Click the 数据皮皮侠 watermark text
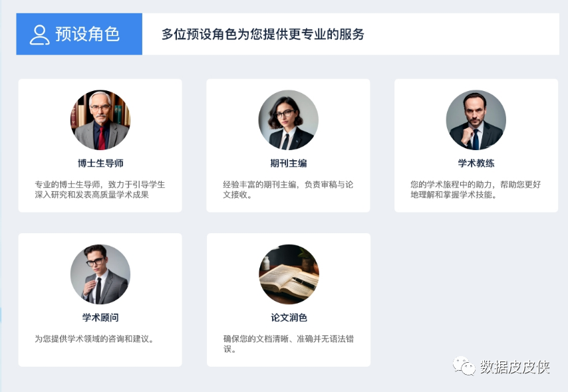The image size is (568, 392). tap(515, 367)
